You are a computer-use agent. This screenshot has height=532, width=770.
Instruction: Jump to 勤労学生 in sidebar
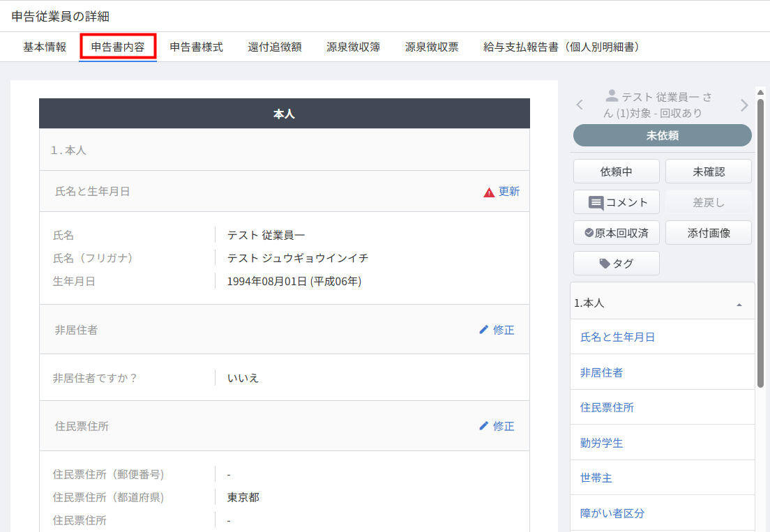pyautogui.click(x=601, y=443)
